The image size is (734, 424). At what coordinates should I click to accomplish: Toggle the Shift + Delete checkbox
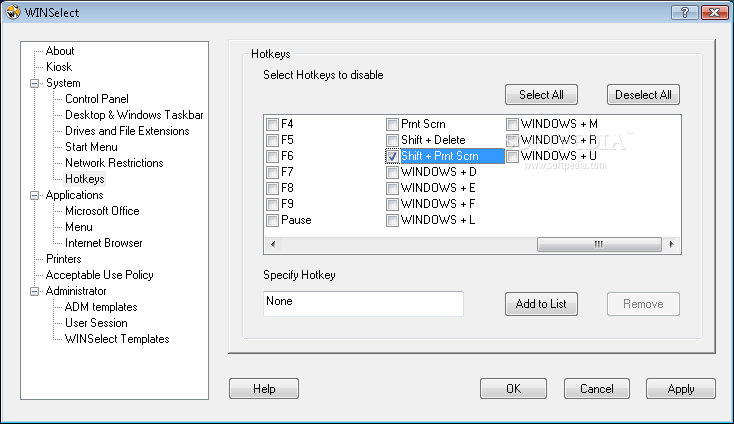tap(392, 140)
